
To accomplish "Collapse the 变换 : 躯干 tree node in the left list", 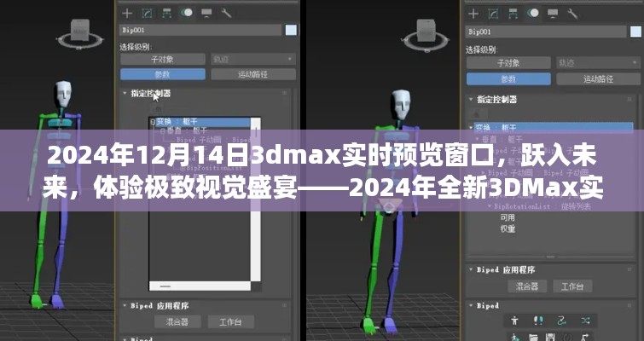I will click(x=153, y=122).
